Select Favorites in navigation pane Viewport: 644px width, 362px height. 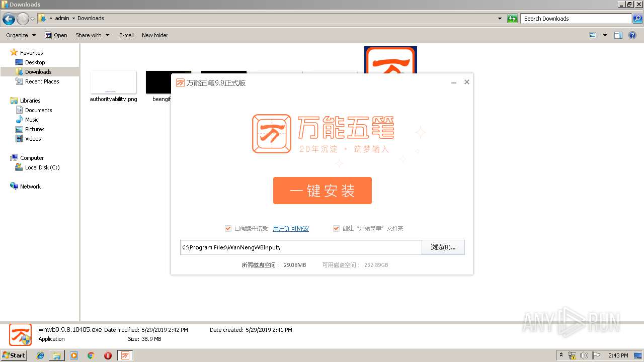31,53
